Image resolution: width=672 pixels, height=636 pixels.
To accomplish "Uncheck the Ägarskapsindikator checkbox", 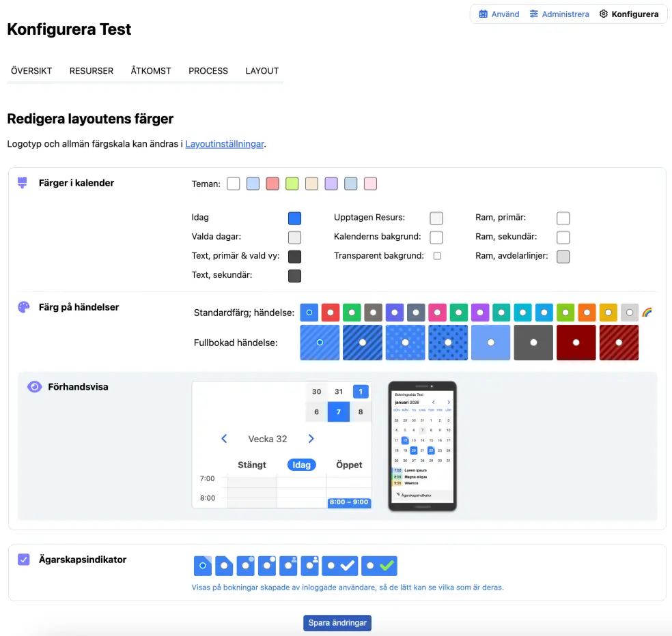I will [x=24, y=560].
